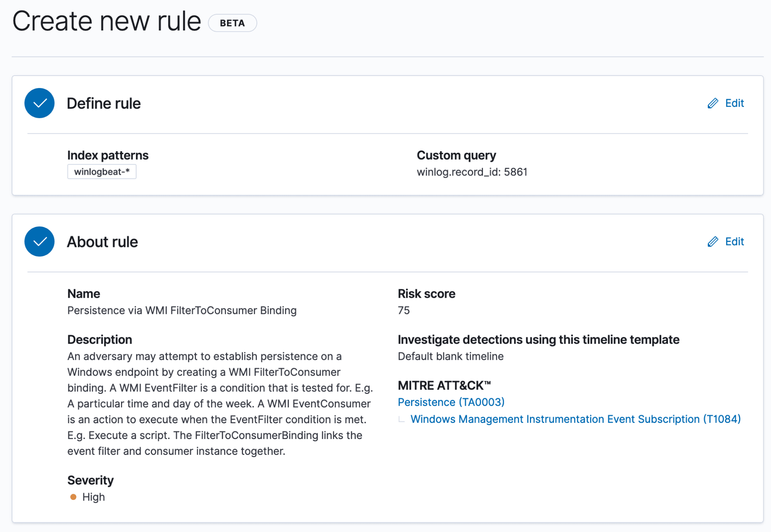Screen dimensions: 771x532
Task: Select the Default blank timeline template
Action: click(450, 356)
